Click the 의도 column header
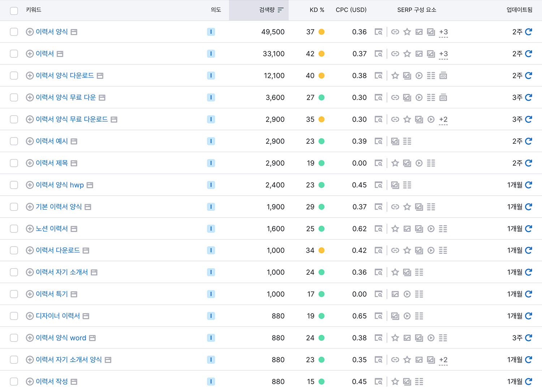 216,10
